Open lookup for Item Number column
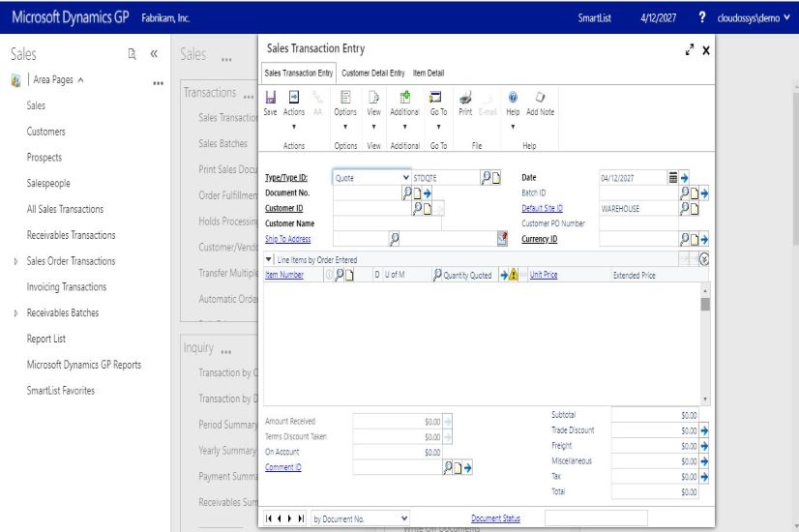Viewport: 799px width, 532px height. click(x=339, y=275)
